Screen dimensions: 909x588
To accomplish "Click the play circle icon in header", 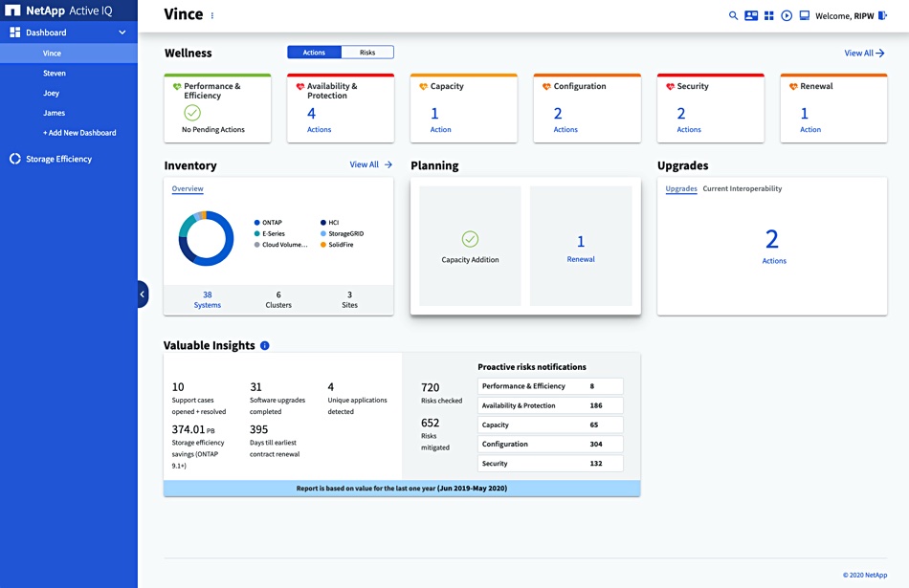I will point(787,15).
